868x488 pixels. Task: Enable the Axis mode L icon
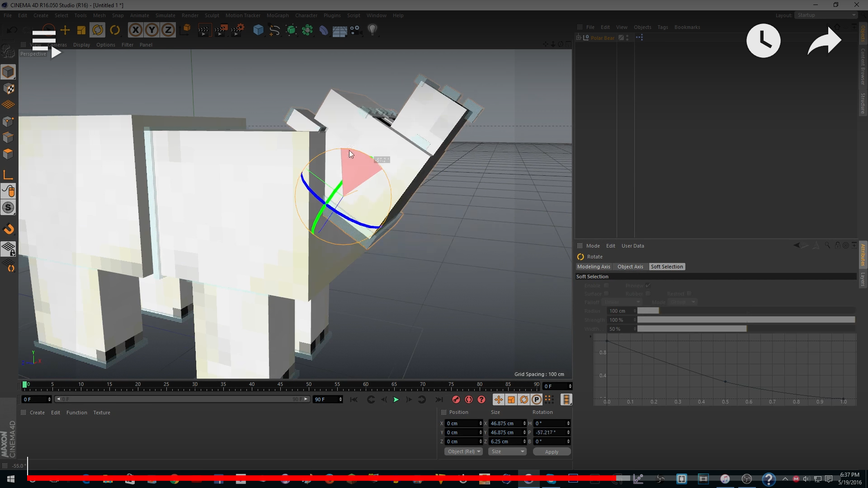[x=8, y=175]
